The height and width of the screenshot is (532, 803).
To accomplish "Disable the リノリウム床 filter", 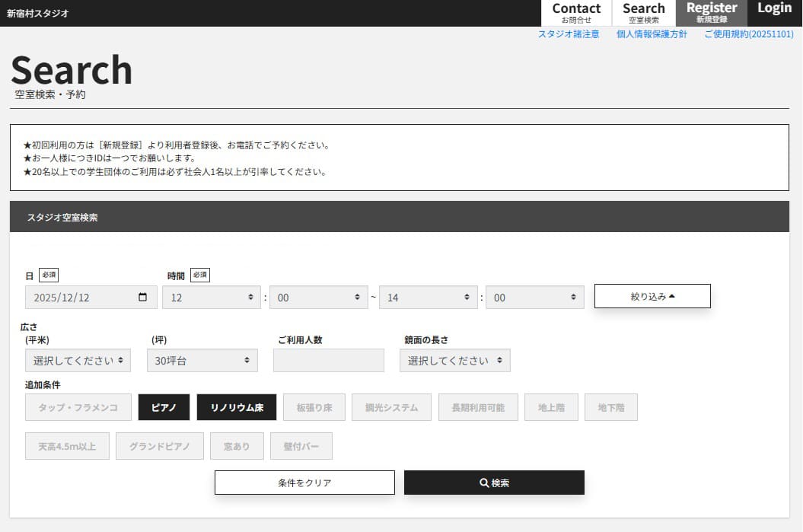I will 237,407.
